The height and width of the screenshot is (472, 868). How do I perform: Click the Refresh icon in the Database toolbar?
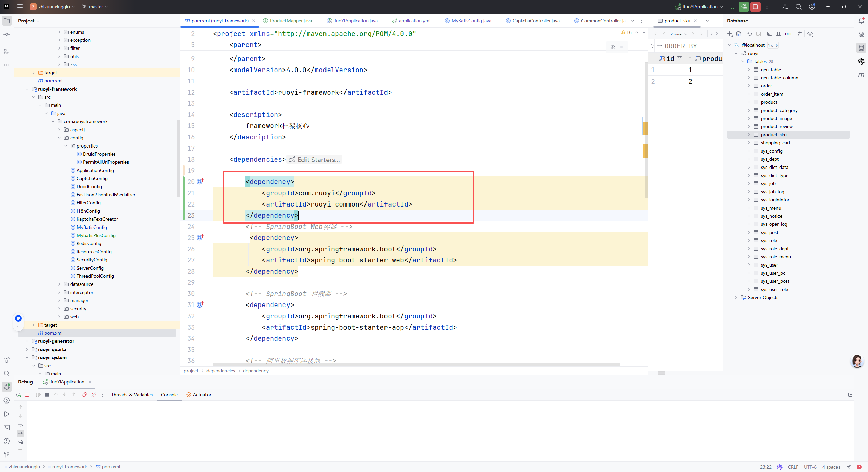coord(750,34)
